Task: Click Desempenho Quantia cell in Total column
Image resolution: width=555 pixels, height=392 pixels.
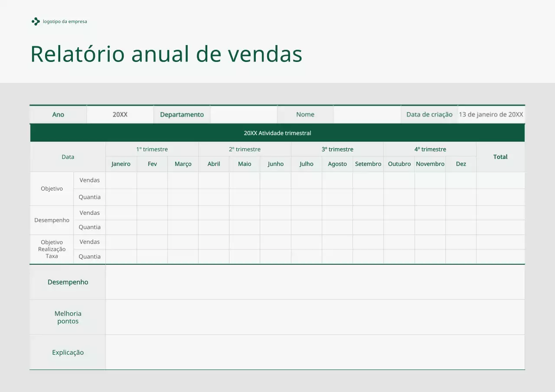Action: tap(500, 227)
